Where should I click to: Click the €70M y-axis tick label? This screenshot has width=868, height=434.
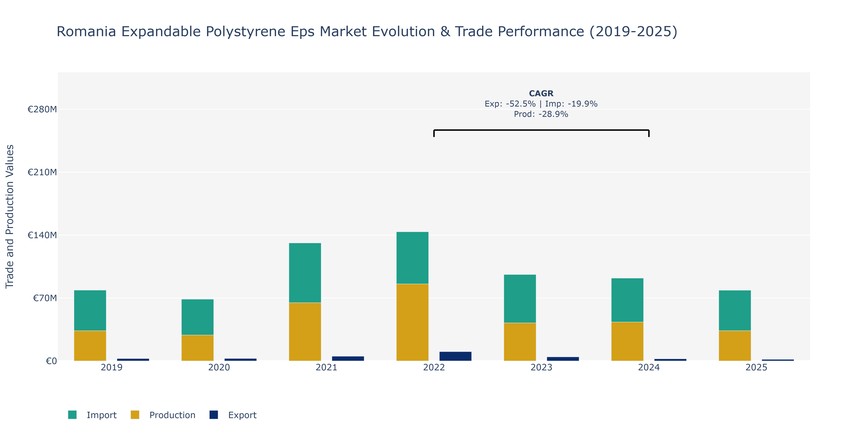click(x=45, y=298)
